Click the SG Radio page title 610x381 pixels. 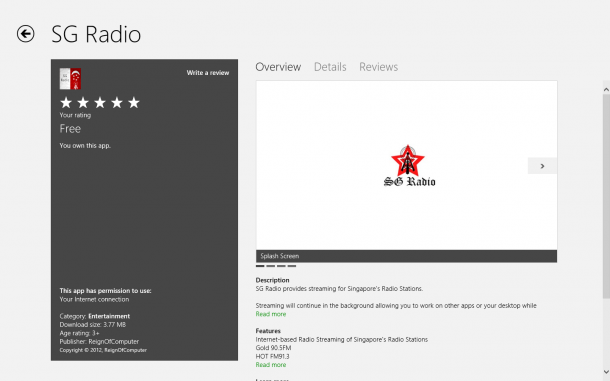(x=96, y=34)
